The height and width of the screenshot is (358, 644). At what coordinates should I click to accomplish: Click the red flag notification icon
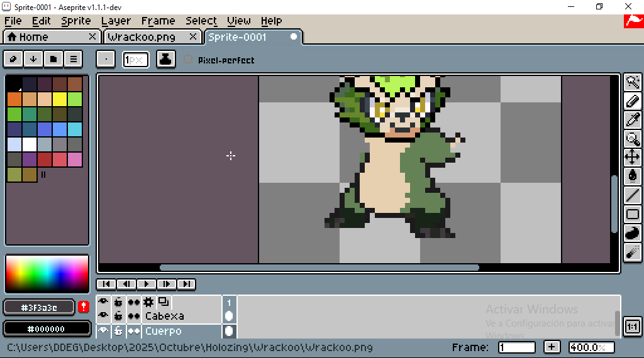click(633, 21)
